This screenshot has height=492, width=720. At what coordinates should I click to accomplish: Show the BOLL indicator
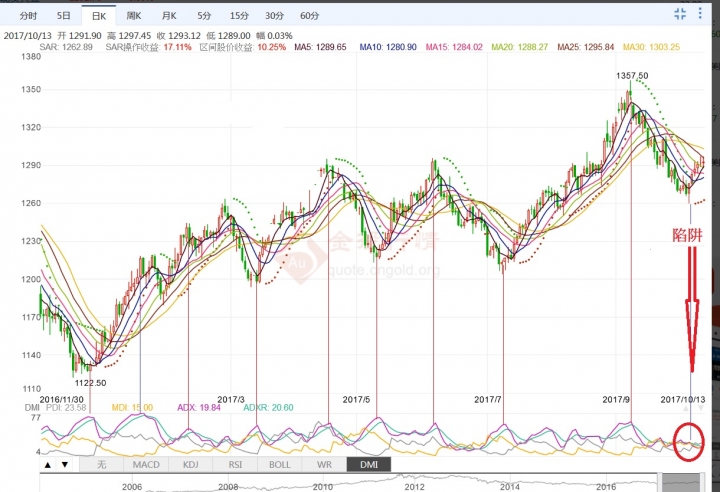281,465
